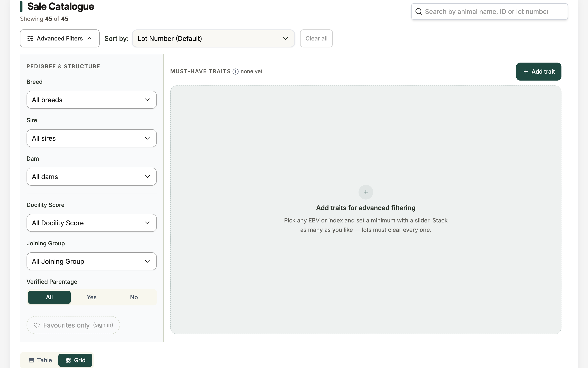Click the Sale Catalogue heading

pyautogui.click(x=60, y=7)
